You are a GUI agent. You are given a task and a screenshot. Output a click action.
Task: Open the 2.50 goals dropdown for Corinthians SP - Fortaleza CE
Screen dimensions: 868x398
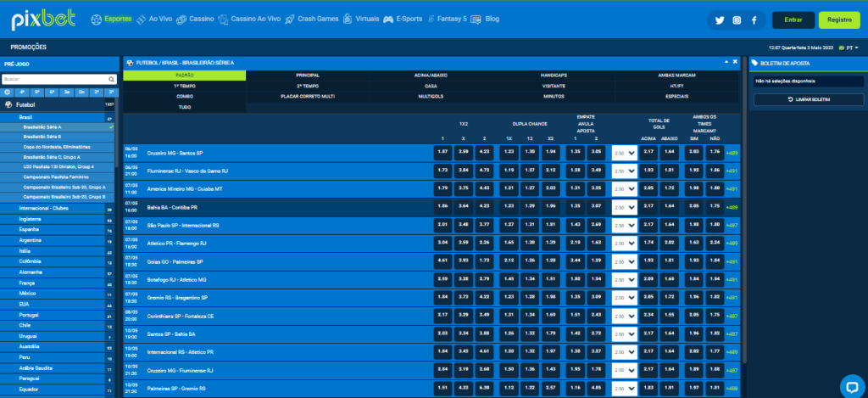coord(624,316)
